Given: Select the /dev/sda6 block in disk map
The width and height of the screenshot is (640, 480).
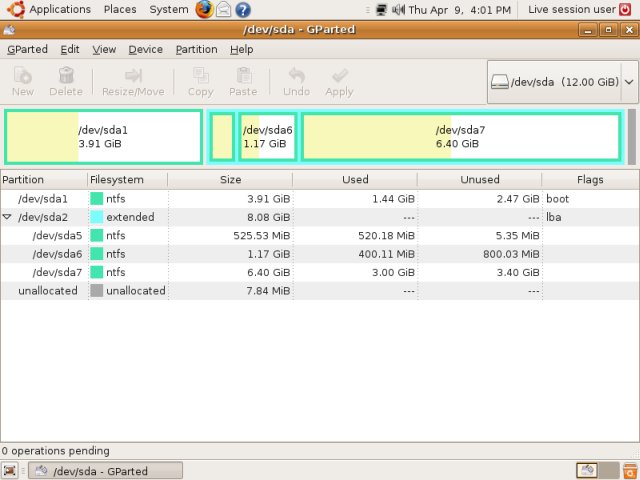Looking at the screenshot, I should tap(267, 137).
